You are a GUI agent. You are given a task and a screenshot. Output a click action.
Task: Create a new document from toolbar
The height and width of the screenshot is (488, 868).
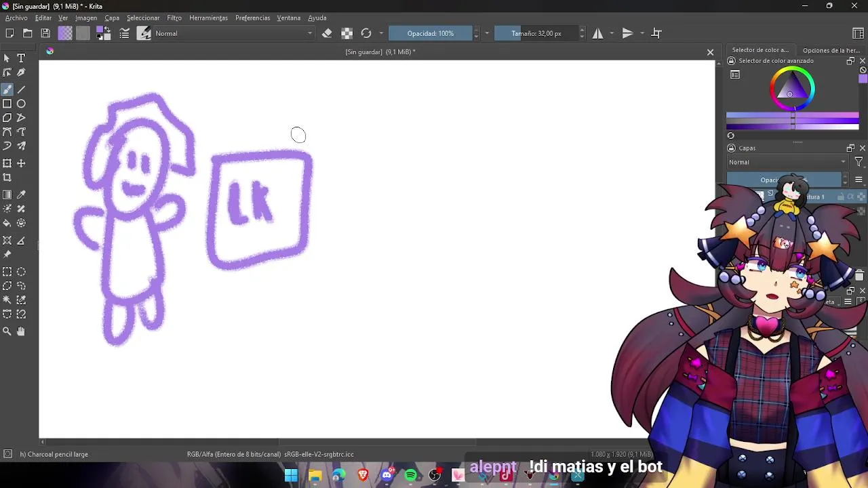(x=9, y=33)
